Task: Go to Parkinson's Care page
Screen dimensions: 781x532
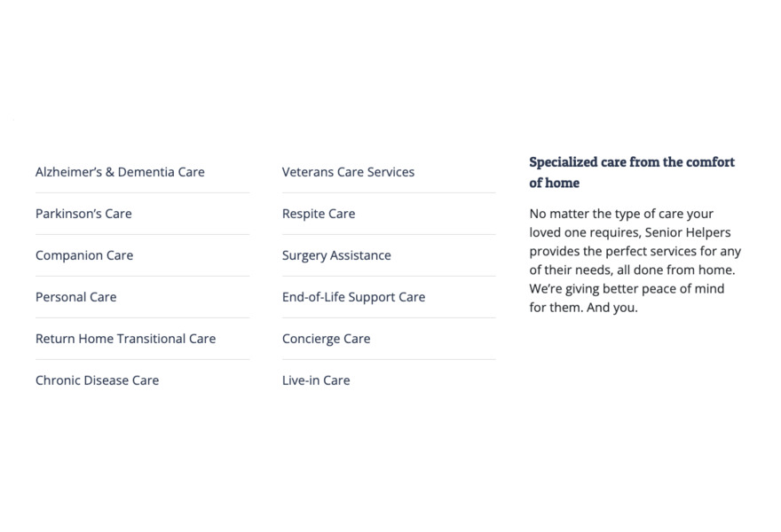Action: [x=83, y=214]
